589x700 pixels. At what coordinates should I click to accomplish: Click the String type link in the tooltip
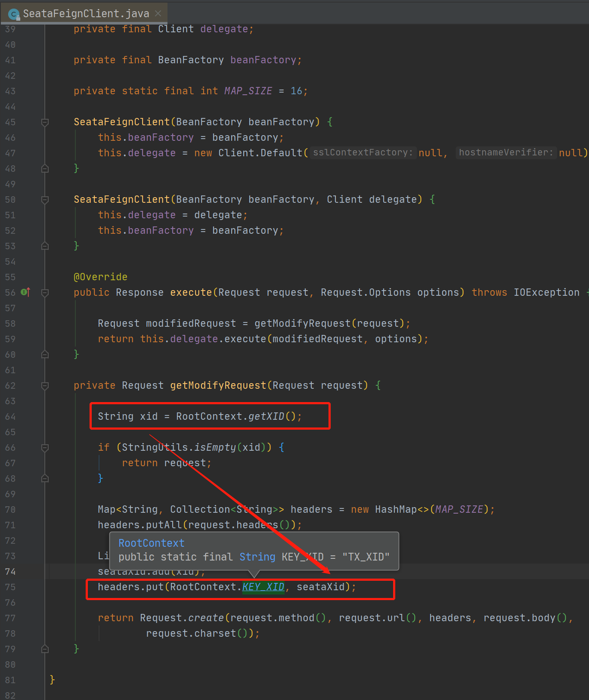(x=257, y=557)
